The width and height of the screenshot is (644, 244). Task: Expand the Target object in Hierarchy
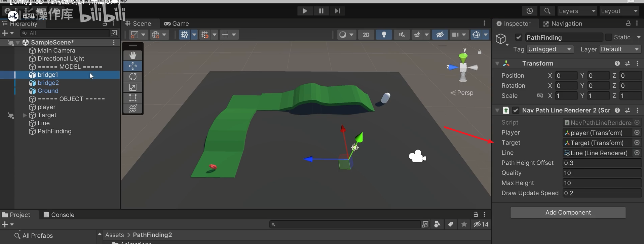tap(25, 115)
